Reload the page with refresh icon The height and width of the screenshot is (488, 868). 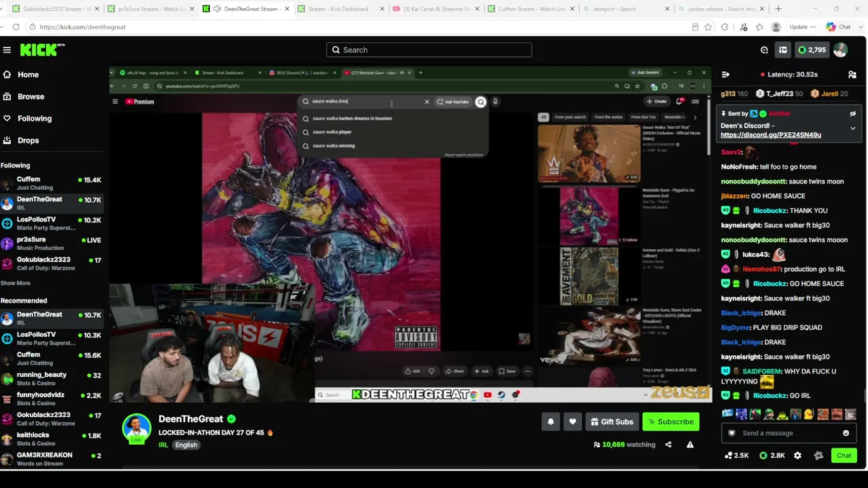pyautogui.click(x=16, y=27)
